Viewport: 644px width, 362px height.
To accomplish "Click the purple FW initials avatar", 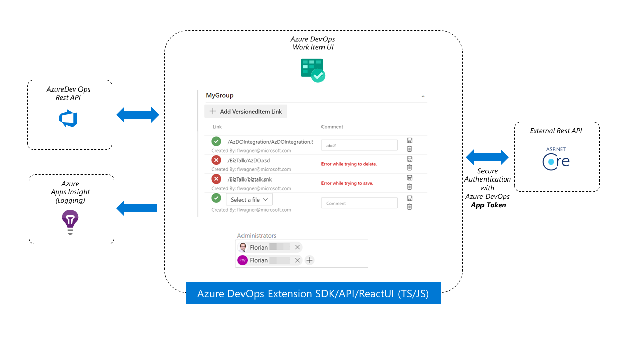I will (x=243, y=260).
